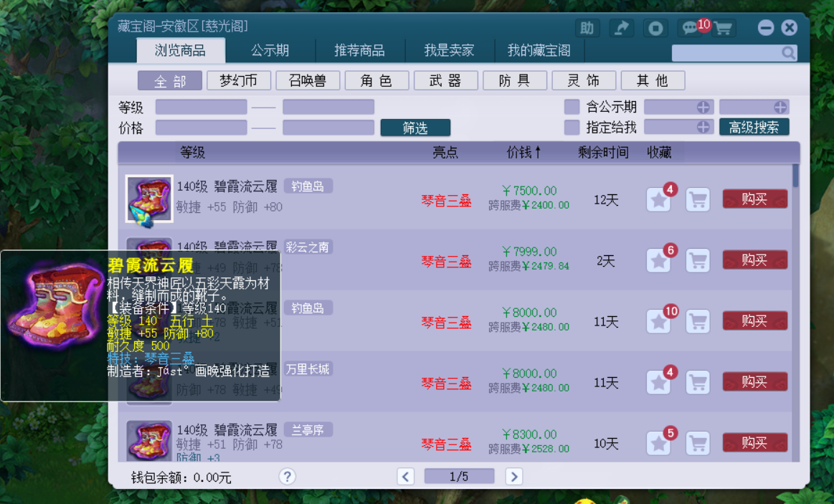This screenshot has width=834, height=504.
Task: Toggle 含公示期 checkbox
Action: pos(572,107)
